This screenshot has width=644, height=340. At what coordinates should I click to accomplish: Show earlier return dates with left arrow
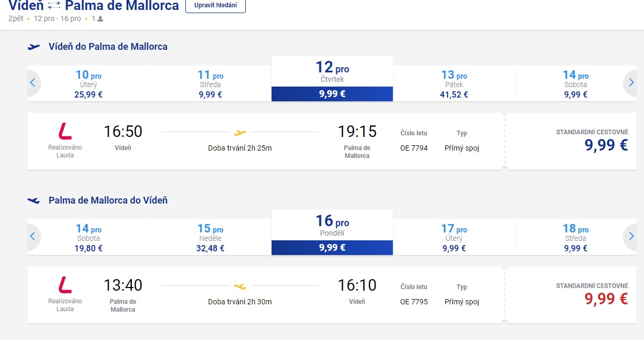point(33,237)
